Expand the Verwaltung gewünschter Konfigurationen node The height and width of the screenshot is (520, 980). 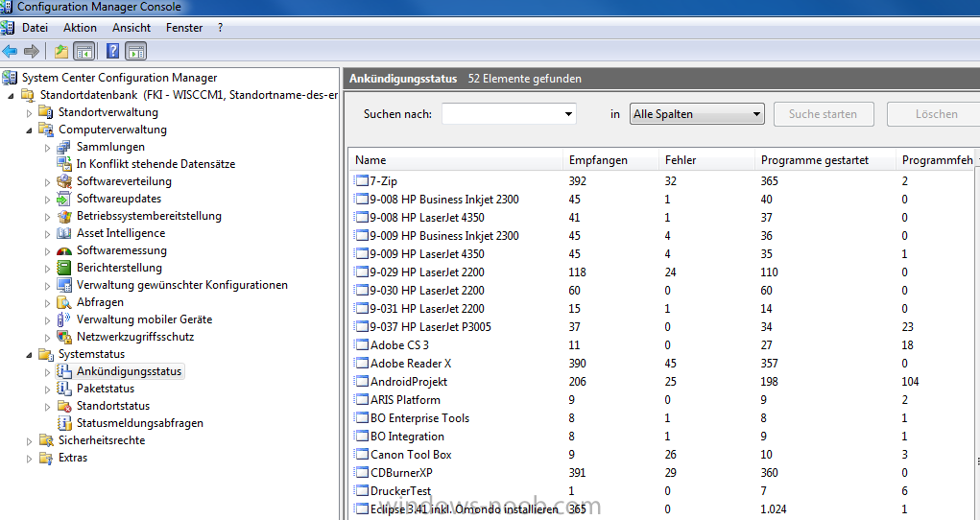point(47,286)
